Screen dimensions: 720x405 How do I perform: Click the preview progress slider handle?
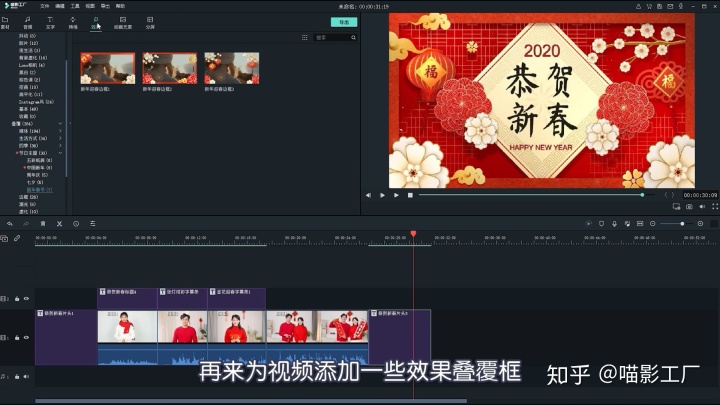(642, 195)
